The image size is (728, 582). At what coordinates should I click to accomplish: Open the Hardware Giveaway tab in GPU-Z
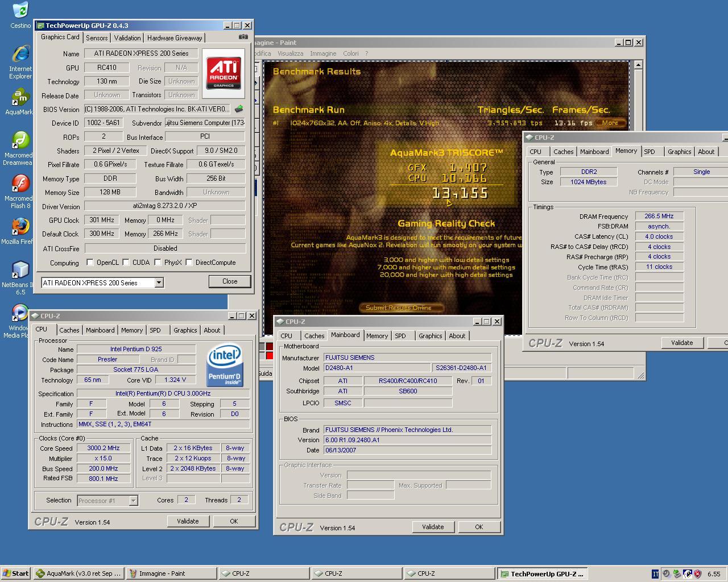point(175,38)
